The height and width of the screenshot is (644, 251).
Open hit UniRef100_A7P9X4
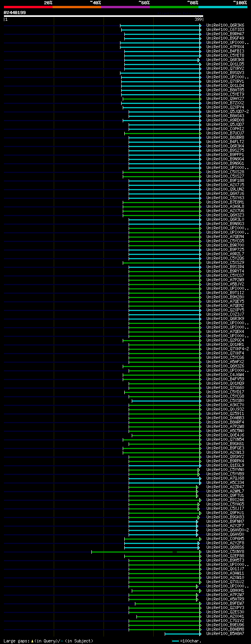point(225,47)
